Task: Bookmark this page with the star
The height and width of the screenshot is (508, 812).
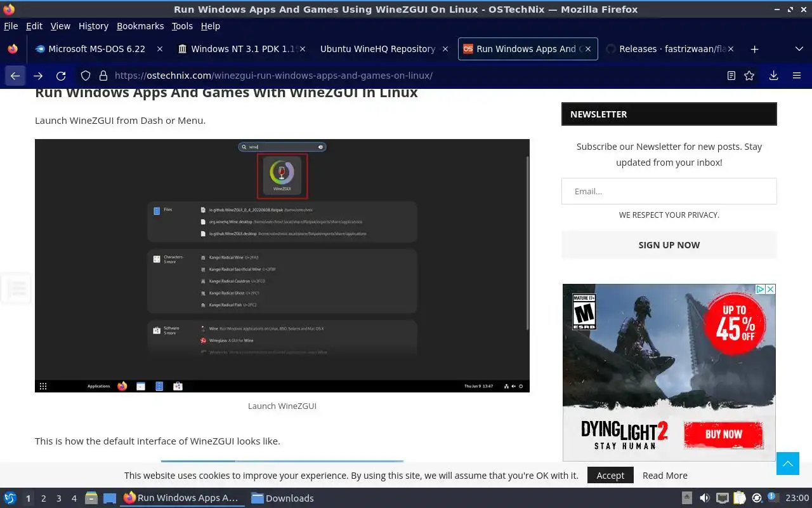Action: [x=749, y=76]
